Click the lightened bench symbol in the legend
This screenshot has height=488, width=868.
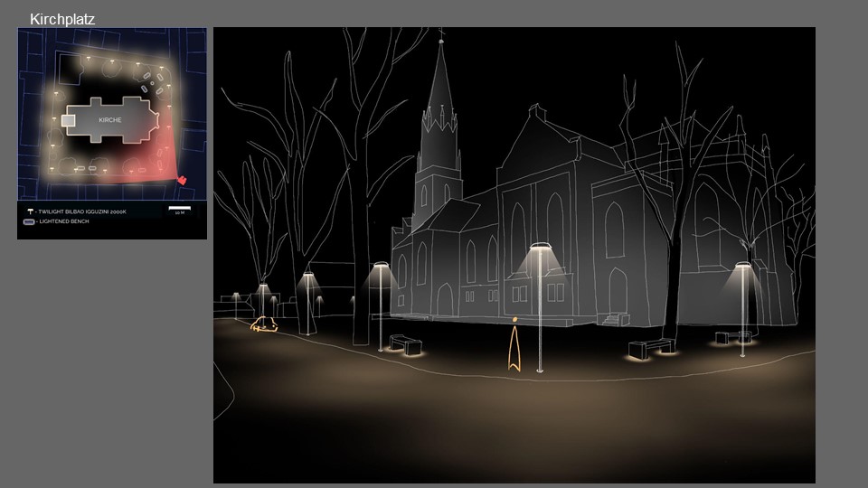[x=29, y=221]
